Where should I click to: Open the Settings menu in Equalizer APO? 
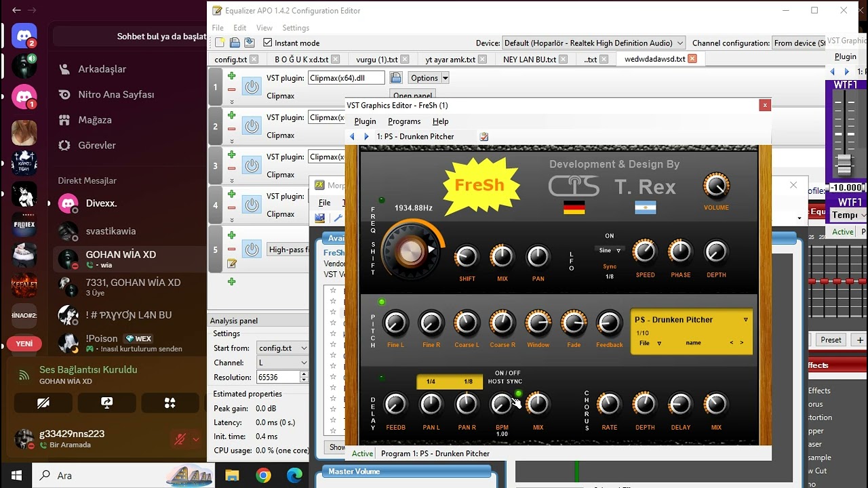tap(296, 28)
